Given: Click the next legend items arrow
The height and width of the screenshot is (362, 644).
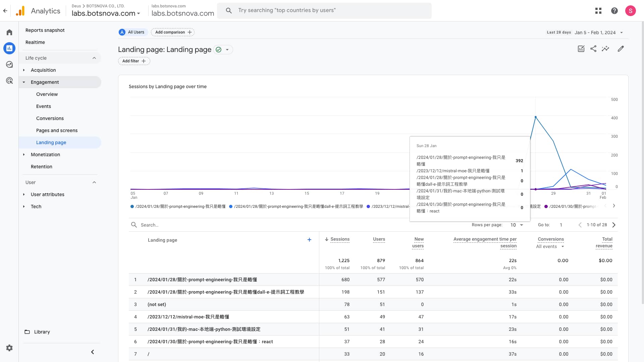Looking at the screenshot, I should pos(614,206).
